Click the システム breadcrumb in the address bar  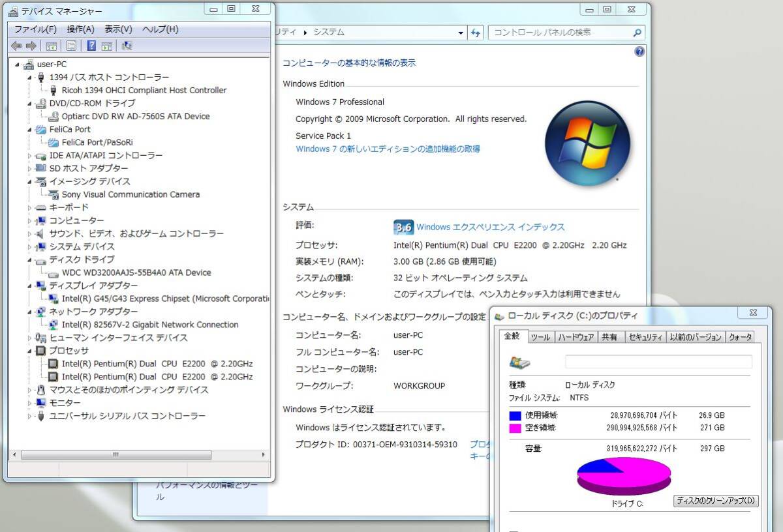click(x=329, y=32)
